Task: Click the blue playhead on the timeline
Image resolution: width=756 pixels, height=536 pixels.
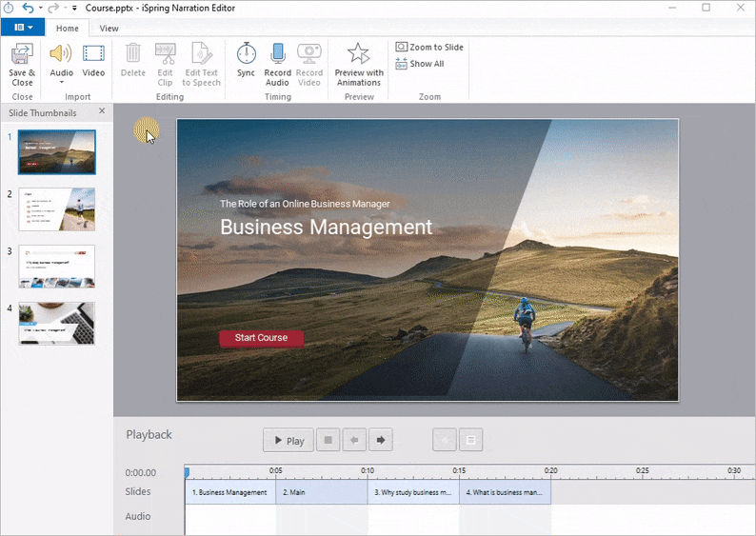Action: (187, 472)
